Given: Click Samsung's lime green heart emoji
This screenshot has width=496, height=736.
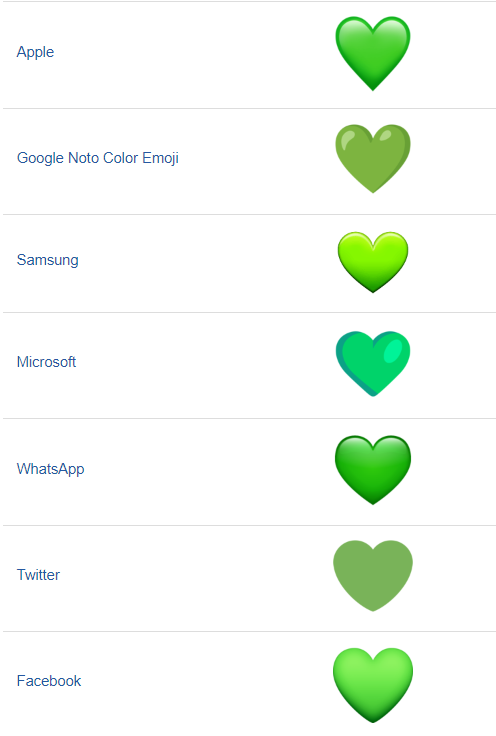Looking at the screenshot, I should (373, 262).
